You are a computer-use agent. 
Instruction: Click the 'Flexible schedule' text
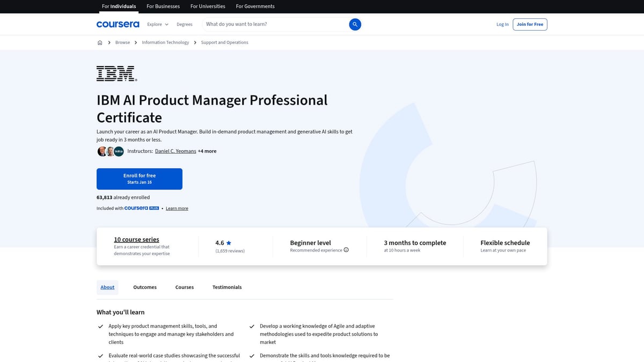coord(505,243)
